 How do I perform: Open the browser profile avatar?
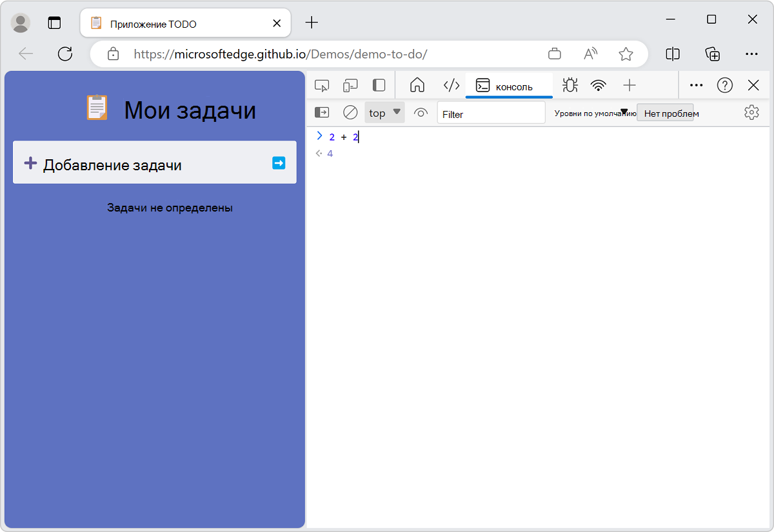[x=21, y=23]
